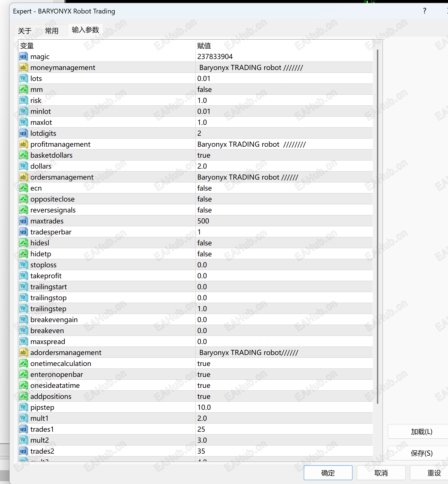
Task: Click the string icon beside moneymanagement
Action: click(x=23, y=67)
